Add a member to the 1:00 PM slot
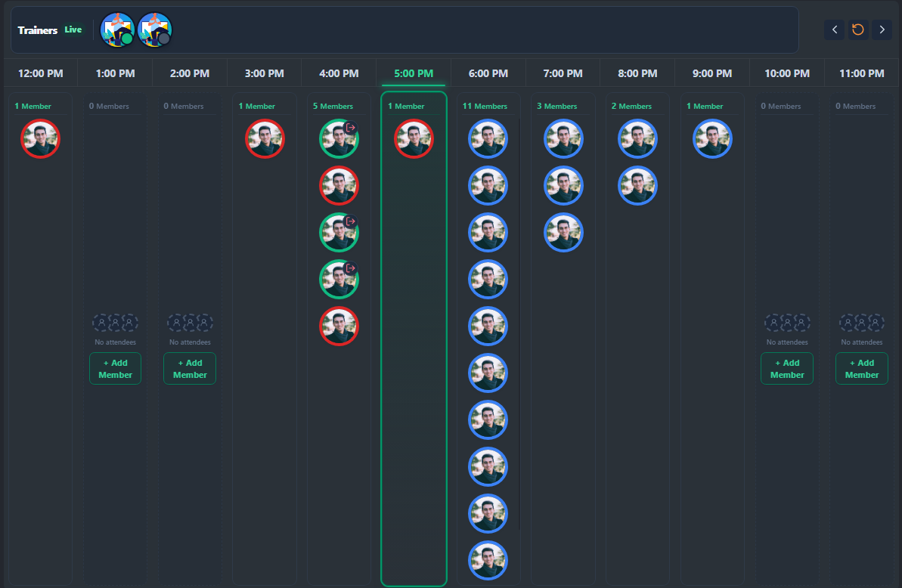The image size is (902, 588). (115, 368)
